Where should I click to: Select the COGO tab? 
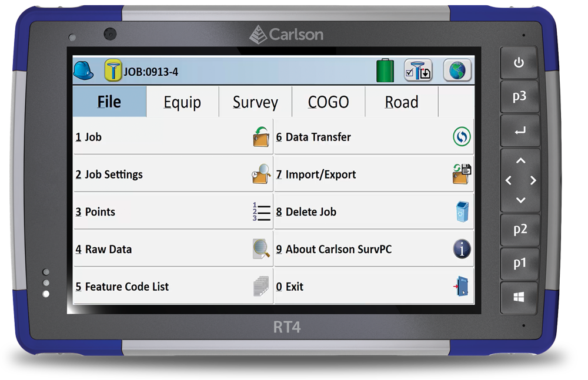pos(328,102)
